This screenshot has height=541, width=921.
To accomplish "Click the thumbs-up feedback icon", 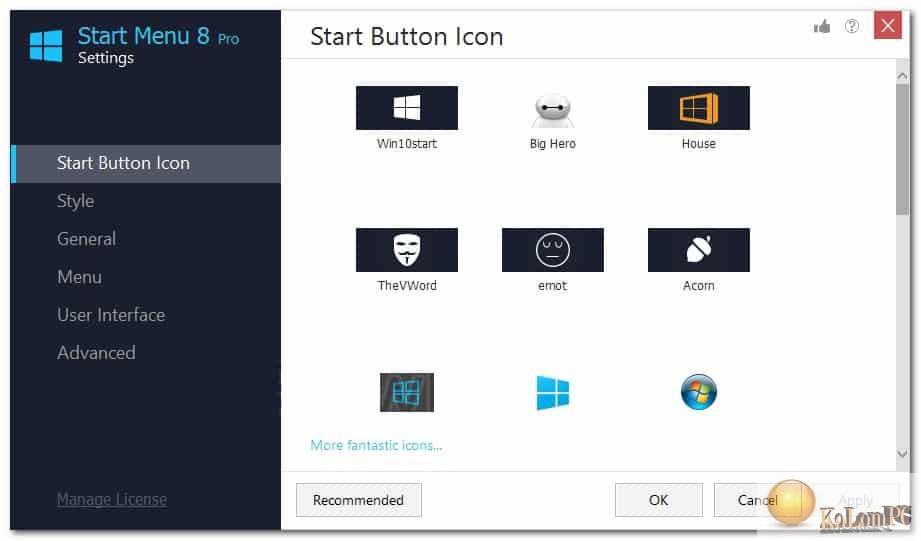I will (822, 27).
